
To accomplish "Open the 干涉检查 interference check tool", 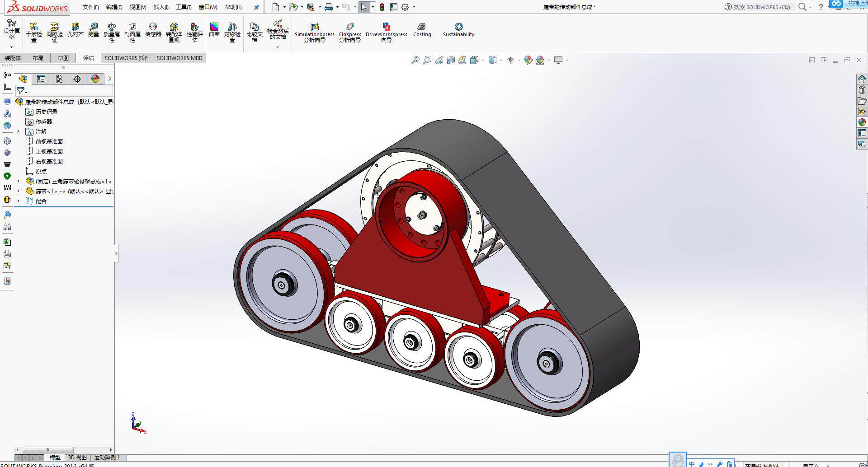I will (34, 32).
